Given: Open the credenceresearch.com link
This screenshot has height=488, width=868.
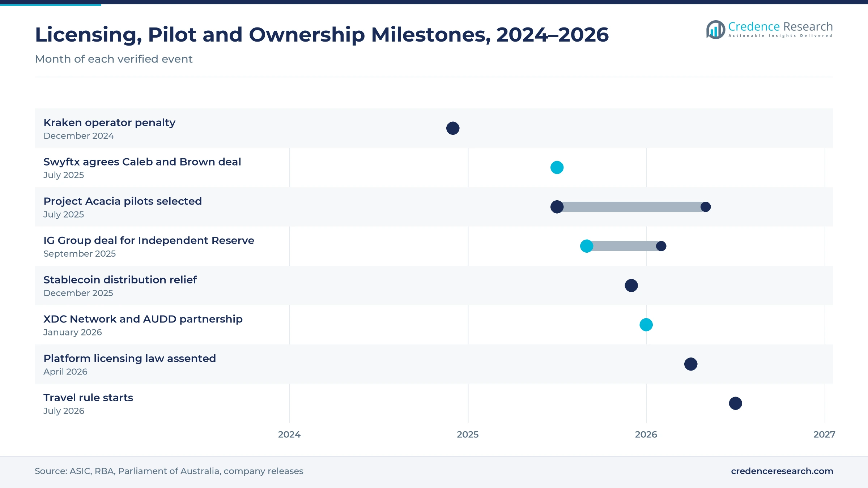Looking at the screenshot, I should tap(782, 471).
